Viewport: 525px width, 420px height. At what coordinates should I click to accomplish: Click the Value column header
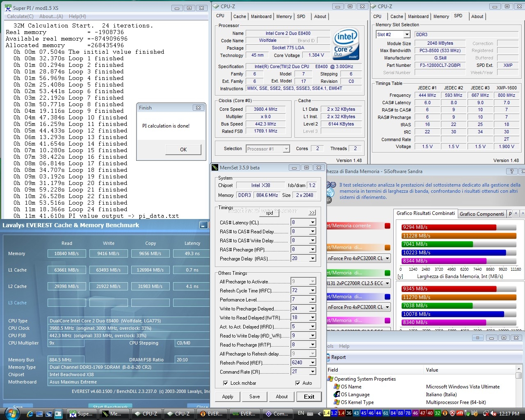[x=469, y=370]
